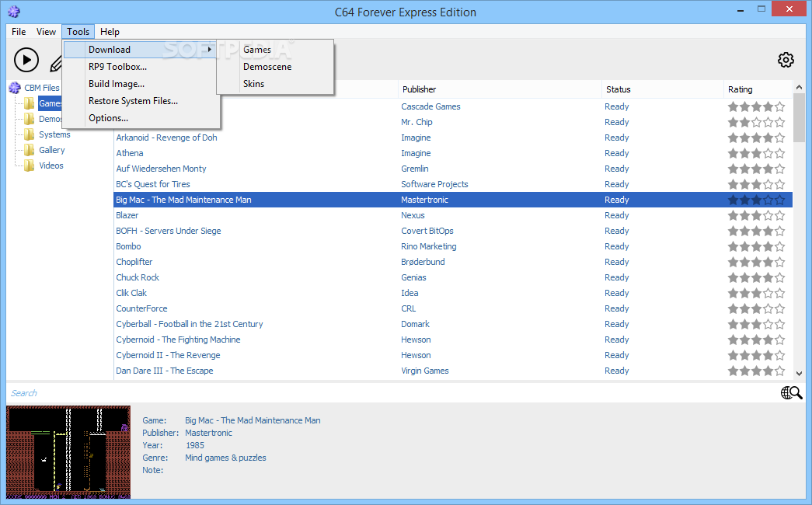The width and height of the screenshot is (812, 505).
Task: Select the Chuck Rock game row
Action: click(x=452, y=277)
